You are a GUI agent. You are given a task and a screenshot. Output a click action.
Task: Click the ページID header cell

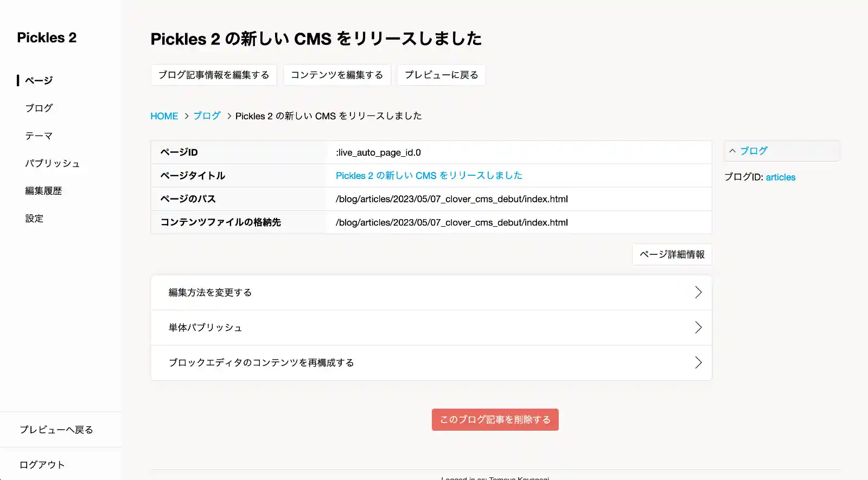coord(239,152)
